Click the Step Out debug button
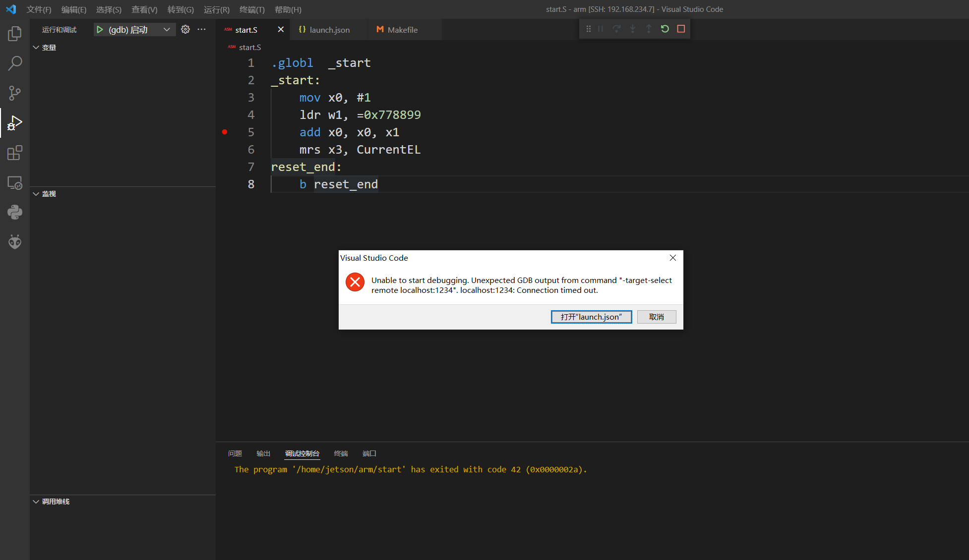 tap(649, 29)
